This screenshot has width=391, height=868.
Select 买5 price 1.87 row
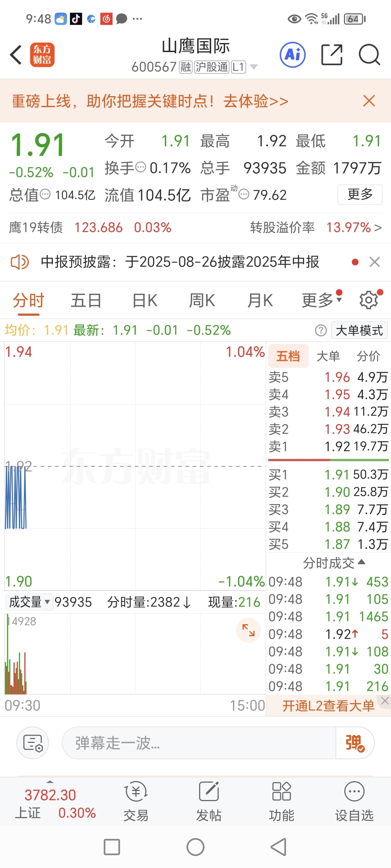click(x=328, y=544)
